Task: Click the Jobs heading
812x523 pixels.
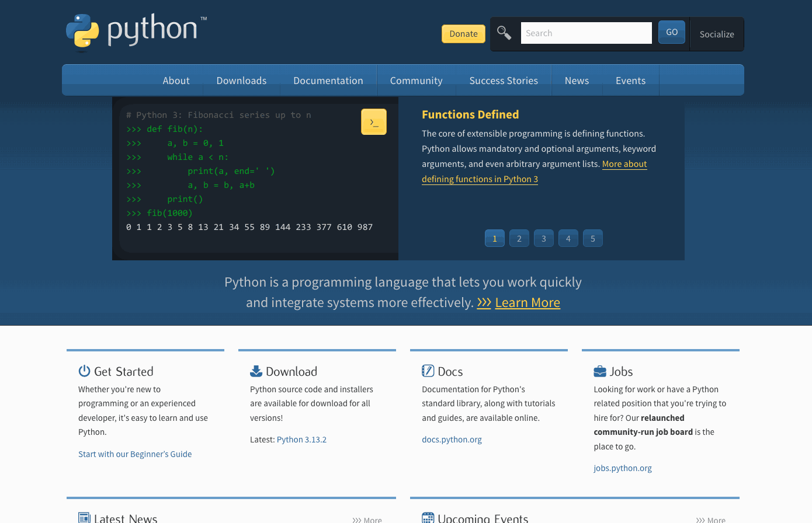Action: coord(622,371)
